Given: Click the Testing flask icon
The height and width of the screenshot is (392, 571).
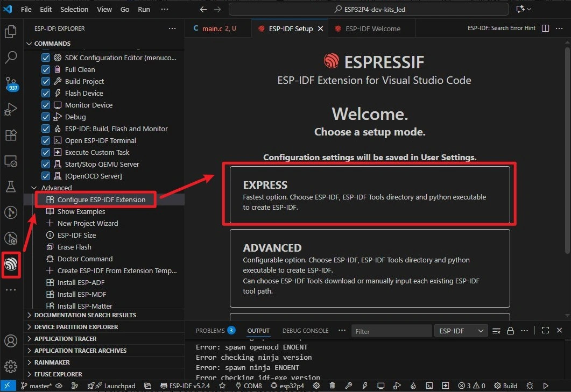Looking at the screenshot, I should [11, 187].
